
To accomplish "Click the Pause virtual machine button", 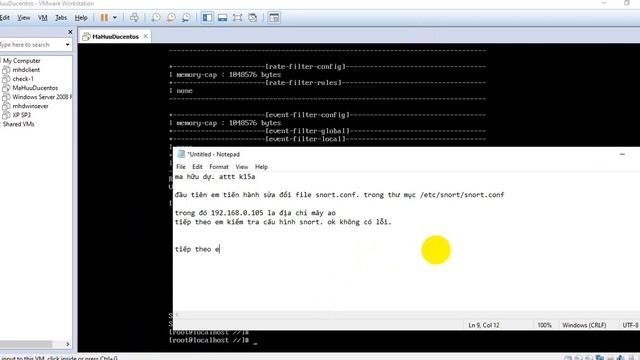I will point(104,18).
